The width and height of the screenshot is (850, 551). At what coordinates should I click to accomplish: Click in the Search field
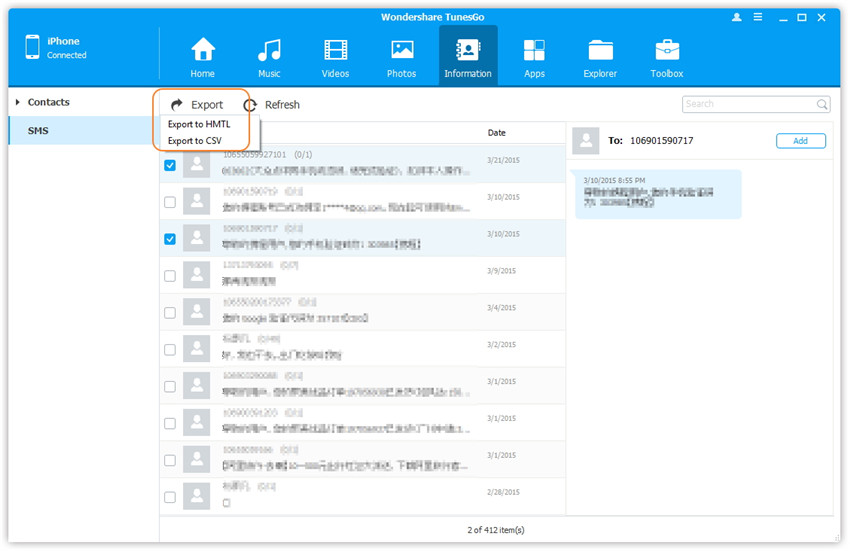click(x=749, y=104)
